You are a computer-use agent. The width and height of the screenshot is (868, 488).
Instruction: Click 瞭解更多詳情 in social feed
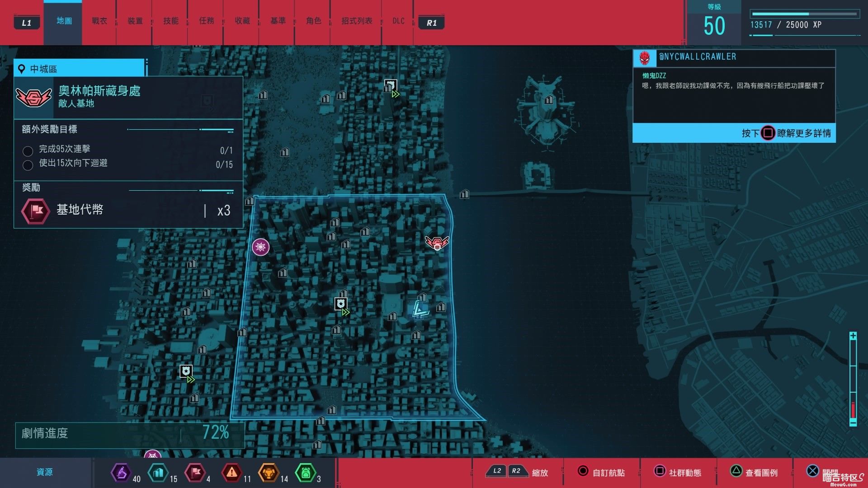[x=804, y=133]
